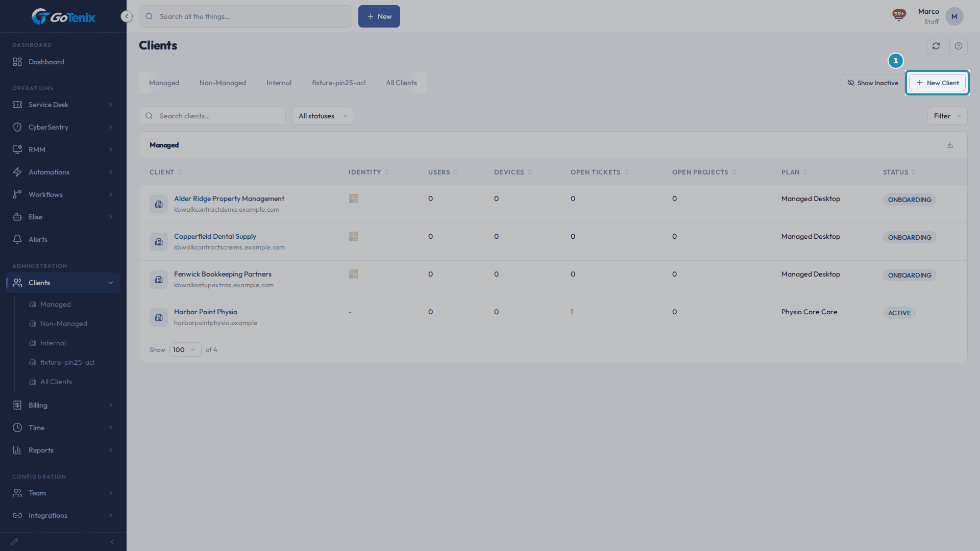Sort by the OPEN TICKETS column

[x=600, y=172]
